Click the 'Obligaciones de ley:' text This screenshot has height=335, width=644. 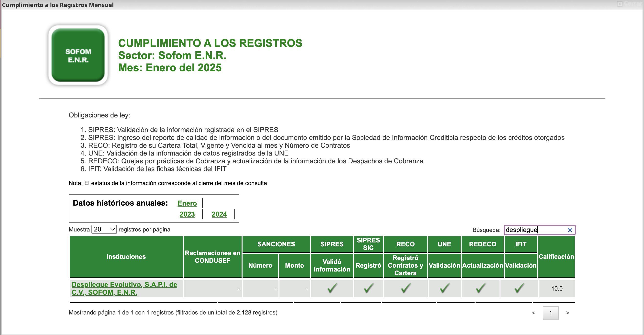[100, 115]
